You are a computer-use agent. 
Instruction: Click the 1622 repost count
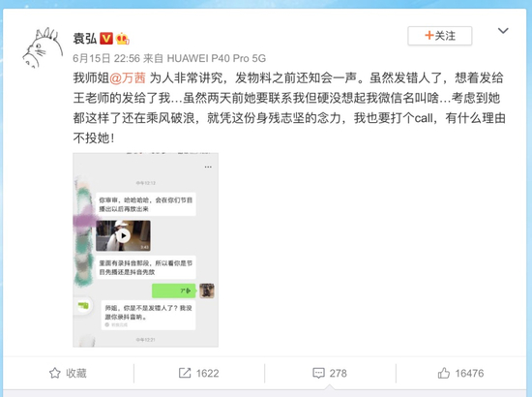207,373
